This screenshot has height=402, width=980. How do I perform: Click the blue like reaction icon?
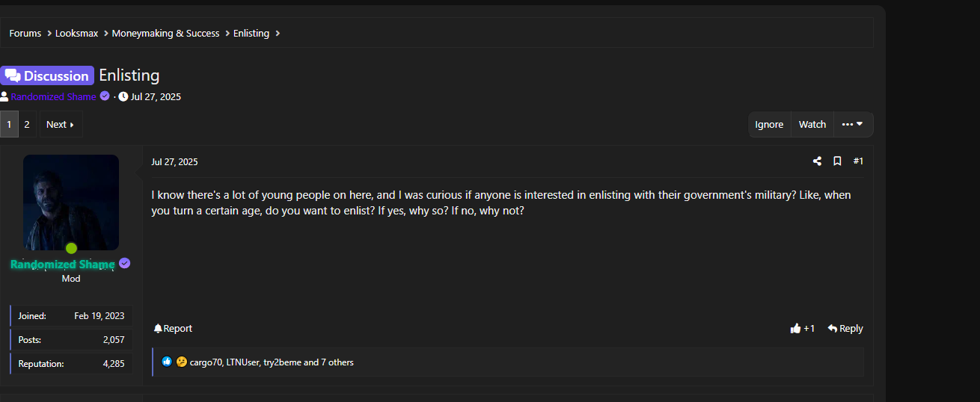pos(167,362)
